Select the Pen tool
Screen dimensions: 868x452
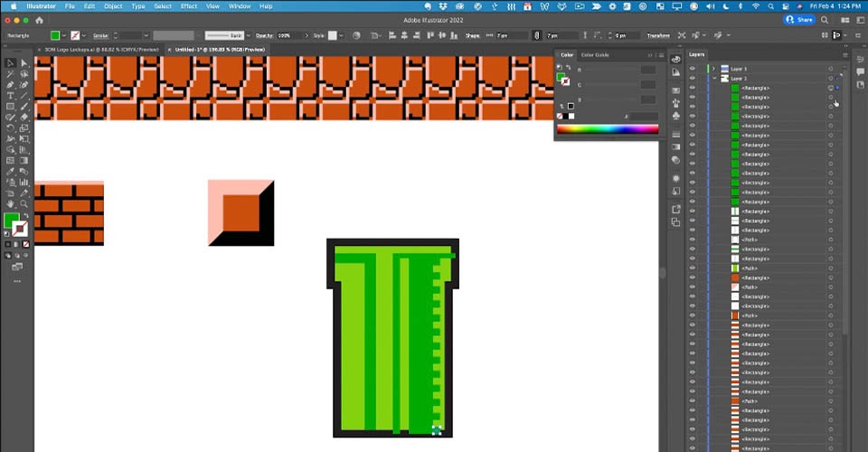point(11,85)
